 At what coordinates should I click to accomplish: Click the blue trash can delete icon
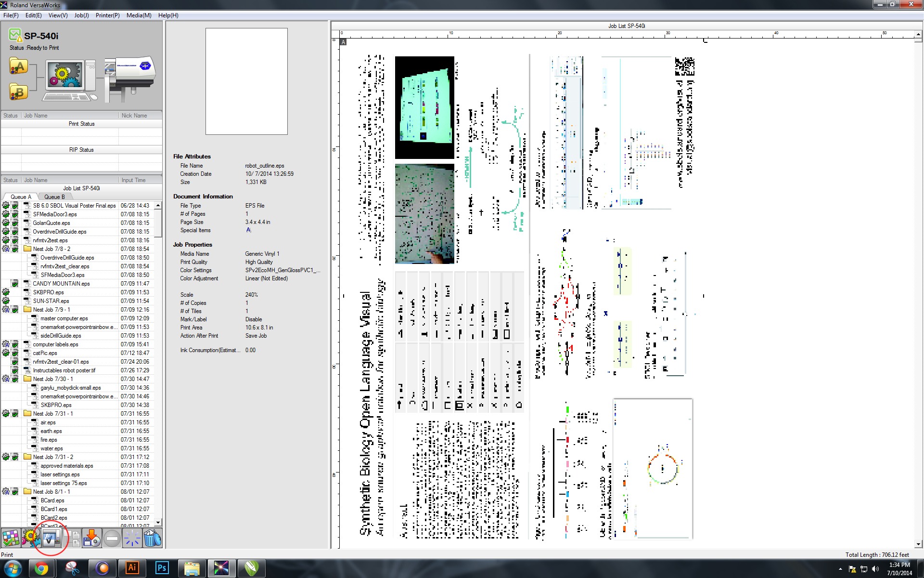pyautogui.click(x=152, y=538)
